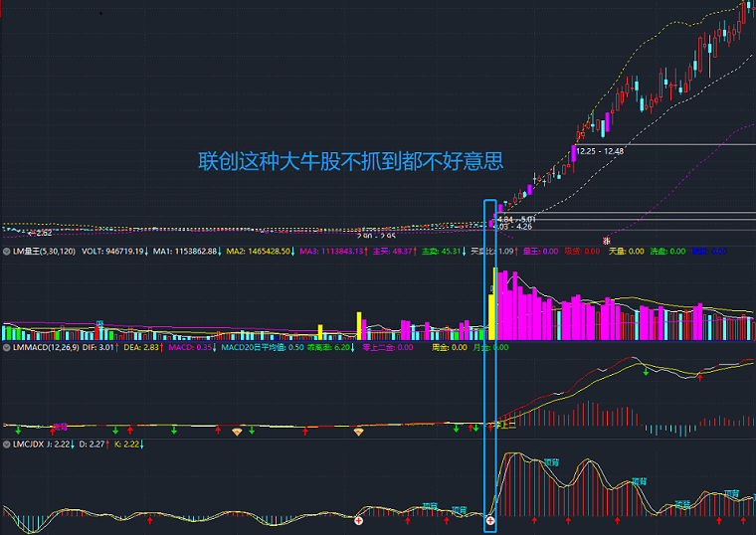
Task: Select the yellow 周金: 0.00 reading
Action: (450, 347)
